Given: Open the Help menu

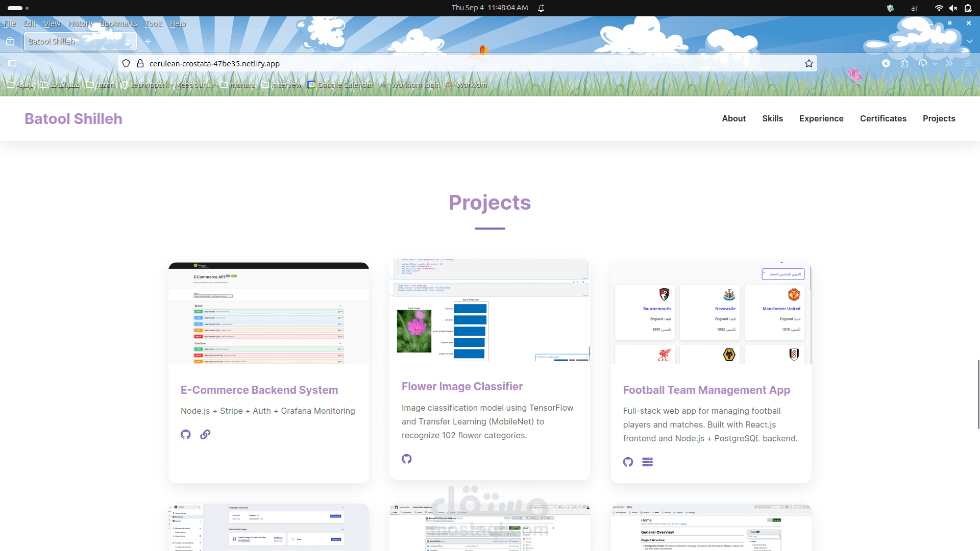Looking at the screenshot, I should (178, 23).
